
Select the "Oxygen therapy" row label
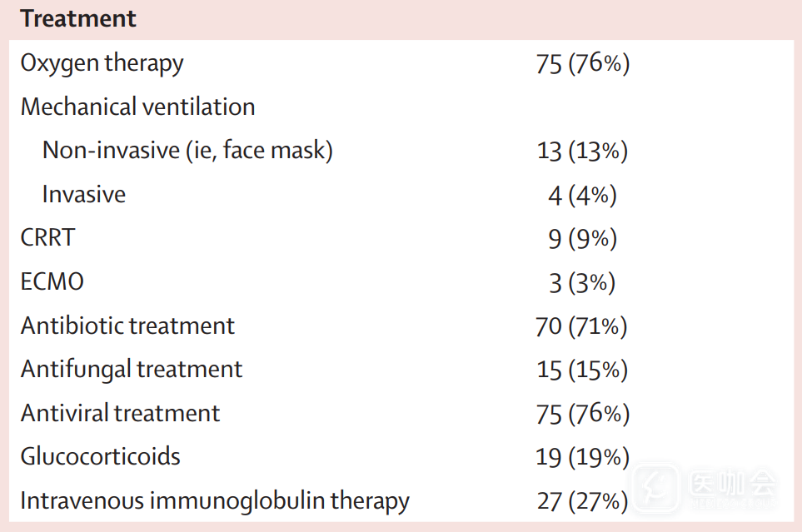click(102, 63)
